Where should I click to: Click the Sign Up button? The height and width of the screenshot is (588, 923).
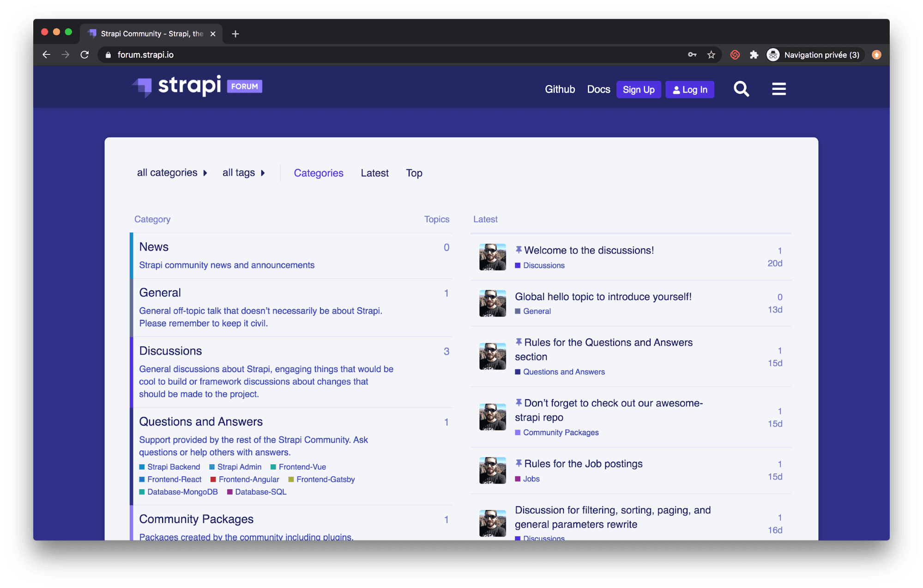pyautogui.click(x=639, y=90)
